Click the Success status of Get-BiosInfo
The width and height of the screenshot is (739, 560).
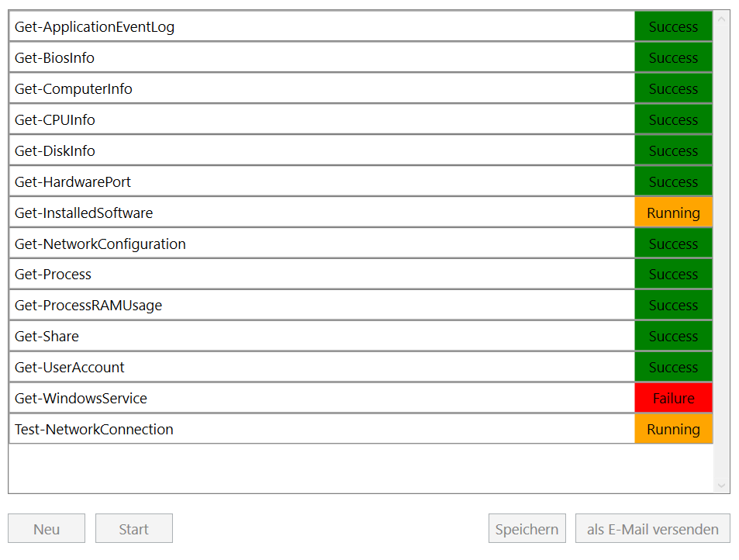(x=674, y=57)
